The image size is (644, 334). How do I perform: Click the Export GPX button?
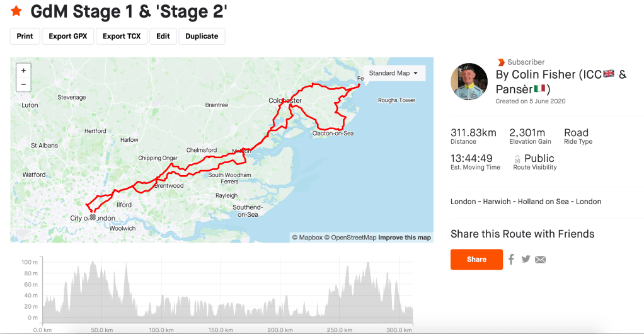click(68, 36)
